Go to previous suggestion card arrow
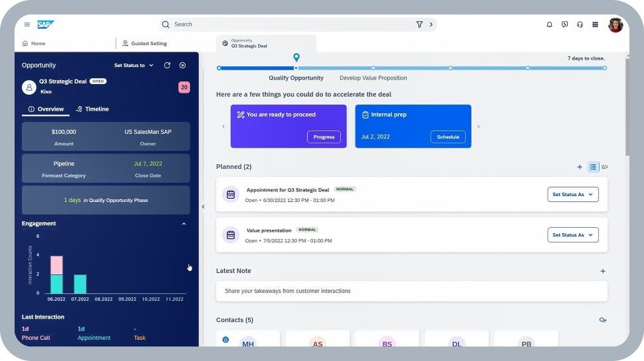This screenshot has width=644, height=361. pyautogui.click(x=224, y=127)
